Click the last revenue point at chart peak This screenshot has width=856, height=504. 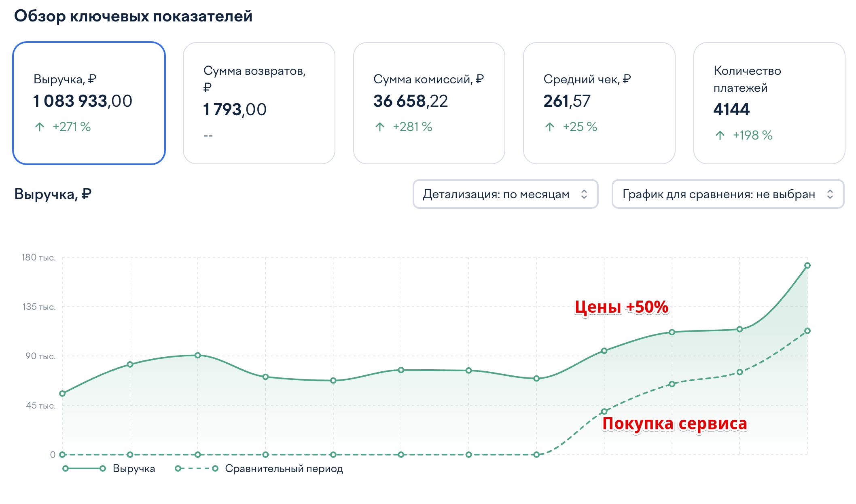[807, 265]
